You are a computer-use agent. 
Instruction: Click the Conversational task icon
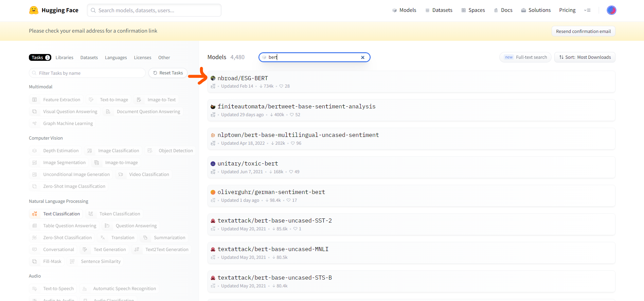[35, 249]
